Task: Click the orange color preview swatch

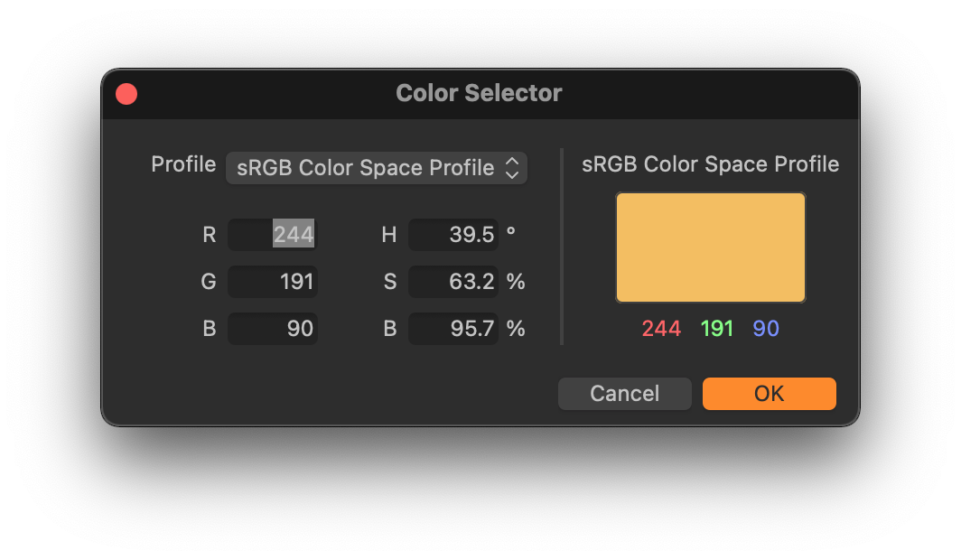Action: [710, 247]
